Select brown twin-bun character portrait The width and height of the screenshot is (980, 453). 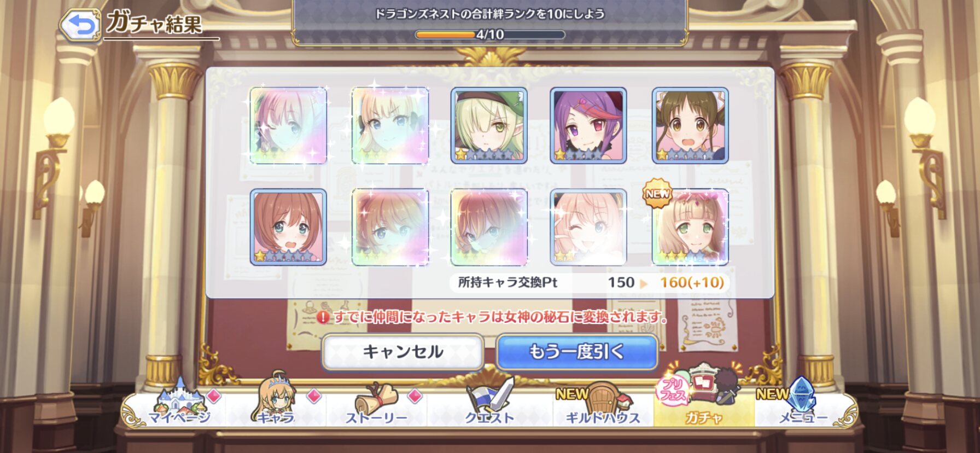[x=690, y=126]
